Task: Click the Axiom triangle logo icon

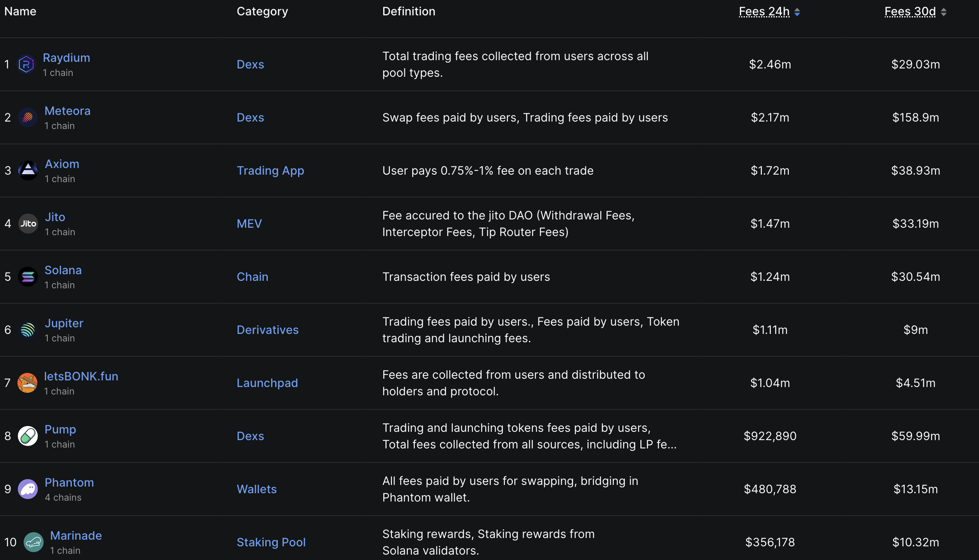Action: coord(28,170)
